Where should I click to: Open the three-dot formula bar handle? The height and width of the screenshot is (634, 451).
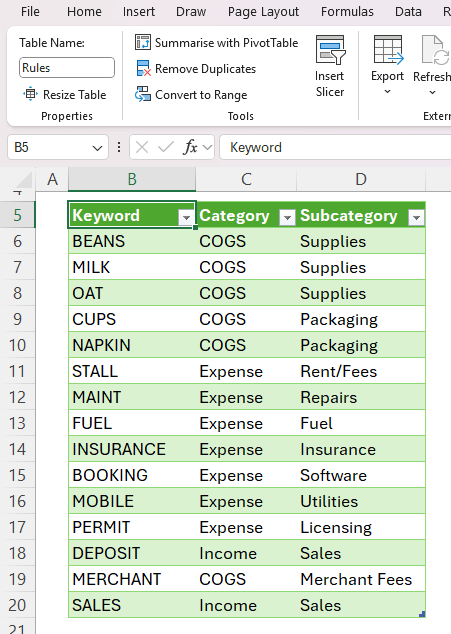click(119, 147)
